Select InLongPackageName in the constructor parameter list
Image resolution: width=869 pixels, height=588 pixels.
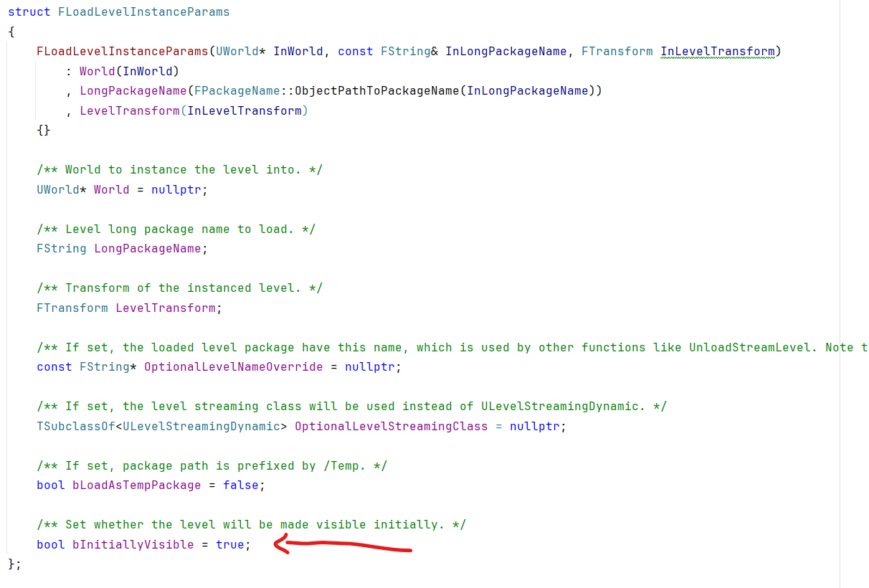tap(506, 52)
